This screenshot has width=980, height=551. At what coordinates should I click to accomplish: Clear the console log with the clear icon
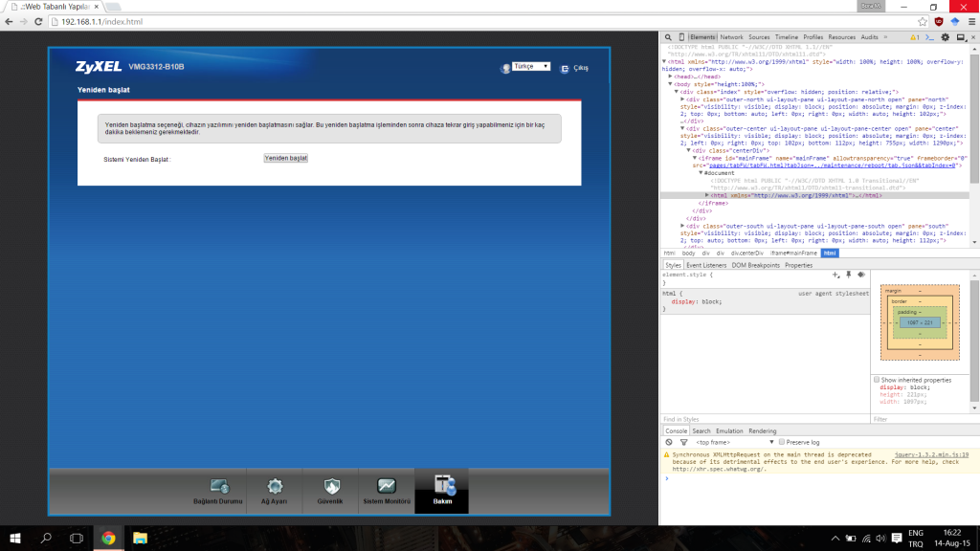[x=669, y=442]
